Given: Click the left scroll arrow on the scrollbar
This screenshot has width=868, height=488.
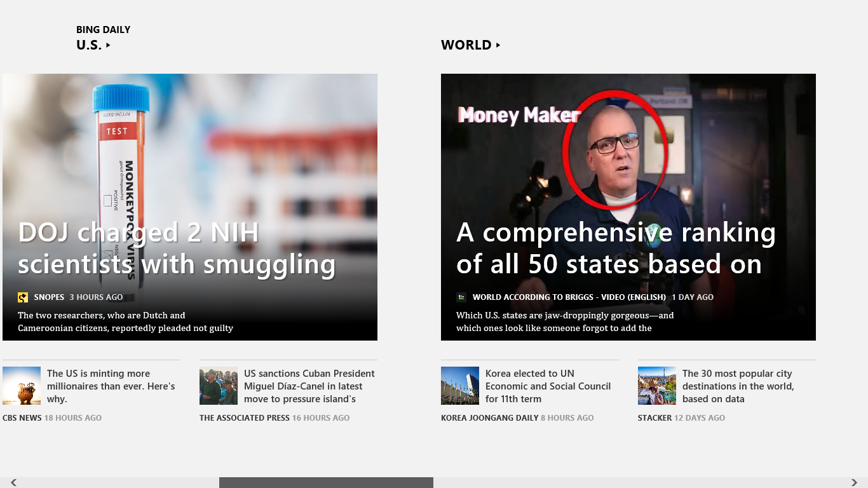Looking at the screenshot, I should [x=13, y=483].
